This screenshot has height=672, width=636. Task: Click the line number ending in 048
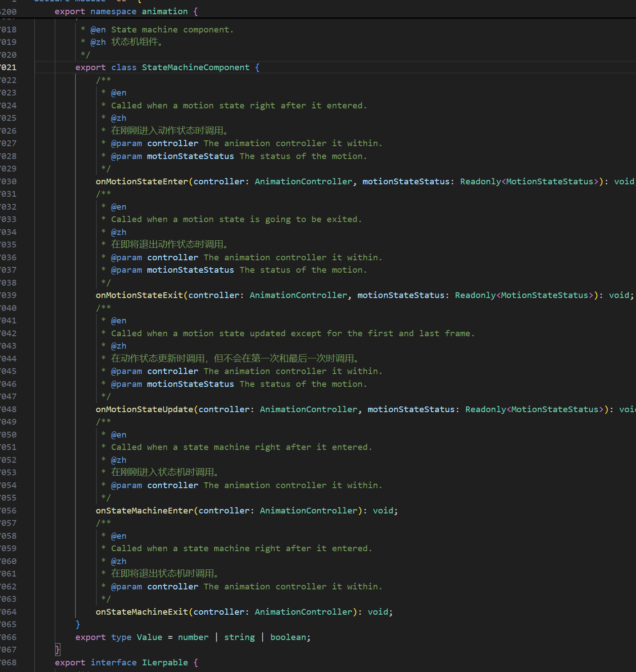pyautogui.click(x=8, y=410)
